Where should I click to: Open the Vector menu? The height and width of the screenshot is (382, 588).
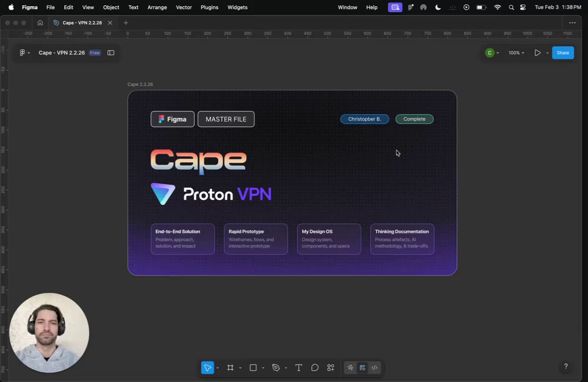pyautogui.click(x=184, y=7)
